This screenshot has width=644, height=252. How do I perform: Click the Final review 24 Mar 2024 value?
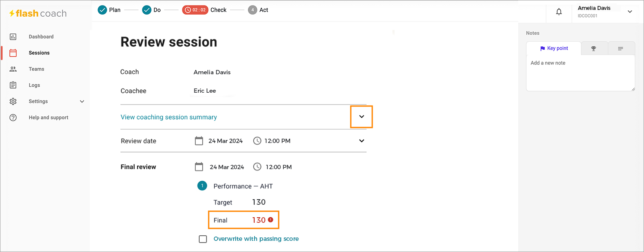tap(227, 167)
